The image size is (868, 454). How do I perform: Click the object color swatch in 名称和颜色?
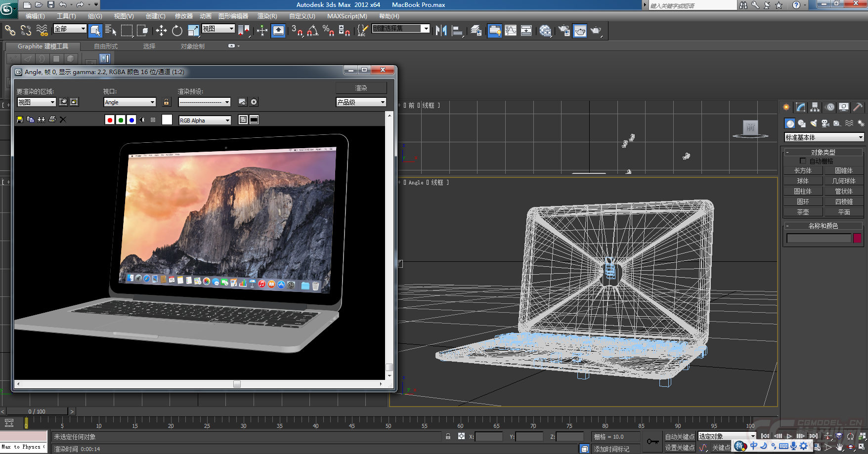(857, 238)
